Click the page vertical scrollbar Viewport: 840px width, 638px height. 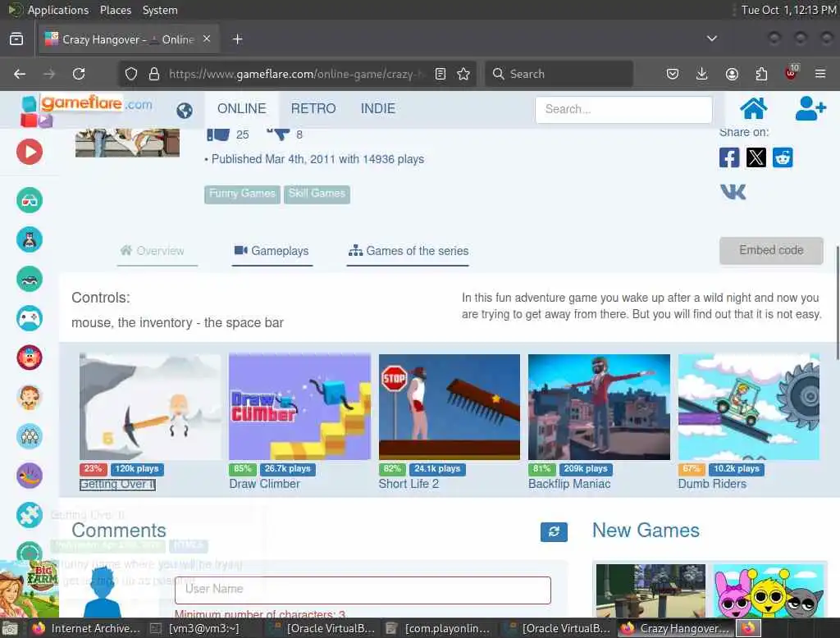pyautogui.click(x=837, y=303)
